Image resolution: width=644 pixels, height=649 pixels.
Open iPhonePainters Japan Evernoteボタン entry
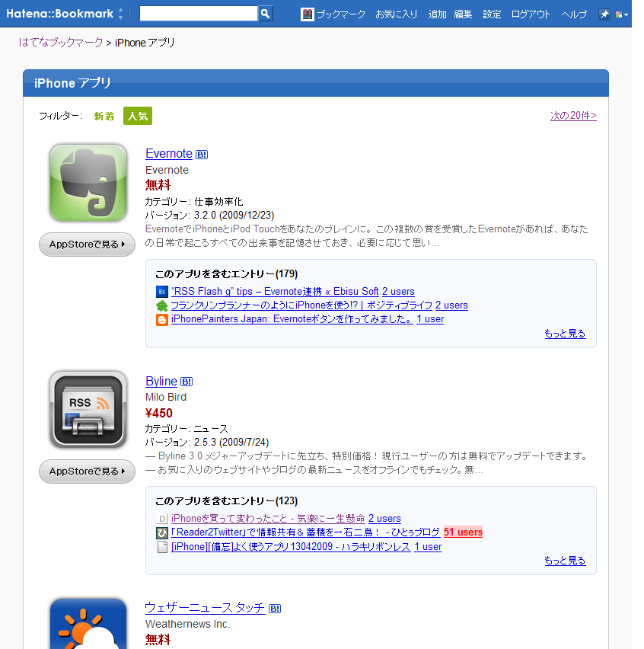pos(292,319)
